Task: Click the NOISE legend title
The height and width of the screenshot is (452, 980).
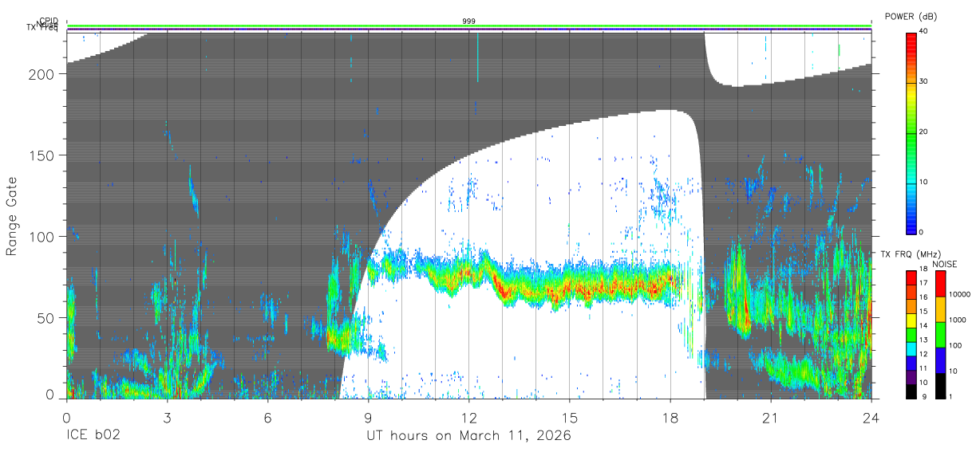Action: pyautogui.click(x=943, y=264)
